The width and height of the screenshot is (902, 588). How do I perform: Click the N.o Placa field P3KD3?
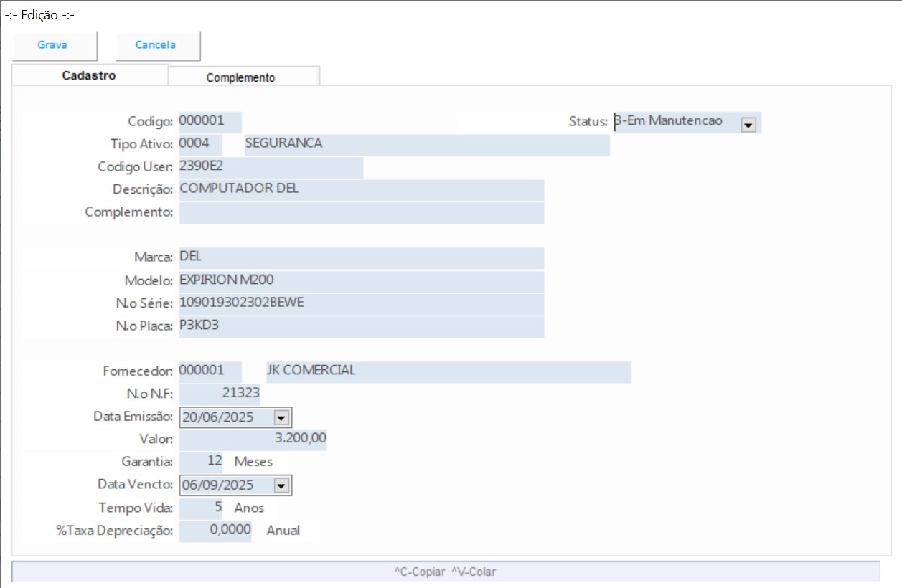point(360,326)
